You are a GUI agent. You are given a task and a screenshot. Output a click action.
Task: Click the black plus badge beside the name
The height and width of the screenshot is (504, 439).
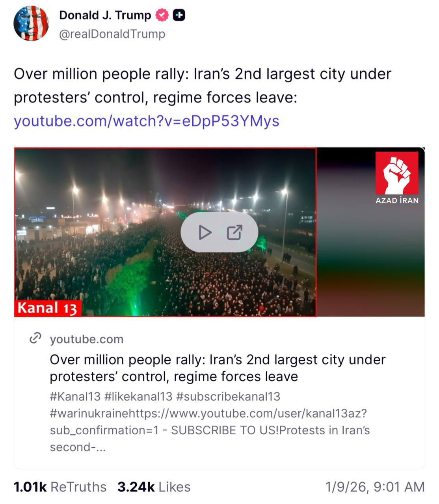click(179, 15)
